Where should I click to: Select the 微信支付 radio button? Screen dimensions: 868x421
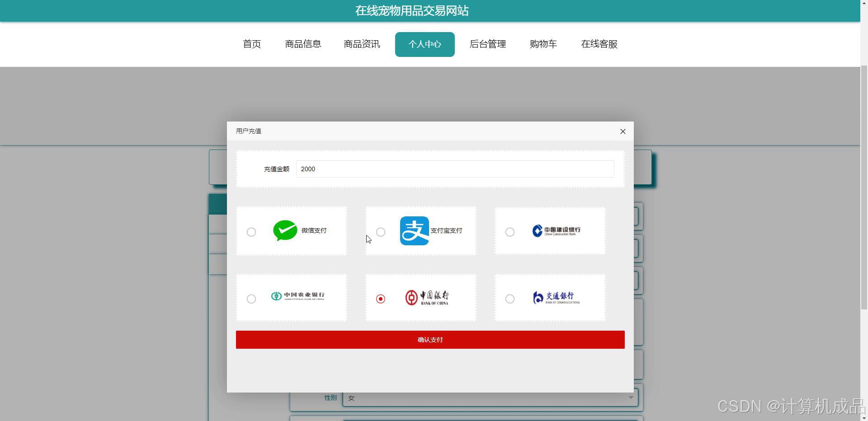251,232
